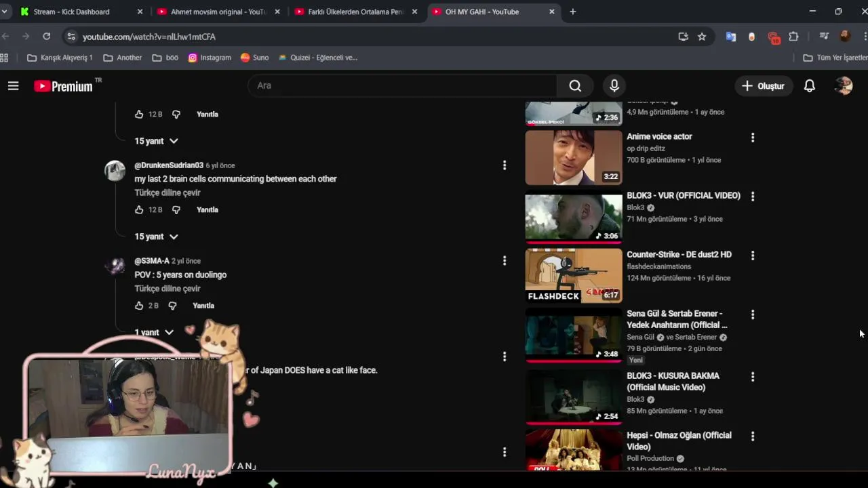Image resolution: width=868 pixels, height=488 pixels.
Task: Open options for DrunkenSudrian03's comment
Action: pos(504,165)
